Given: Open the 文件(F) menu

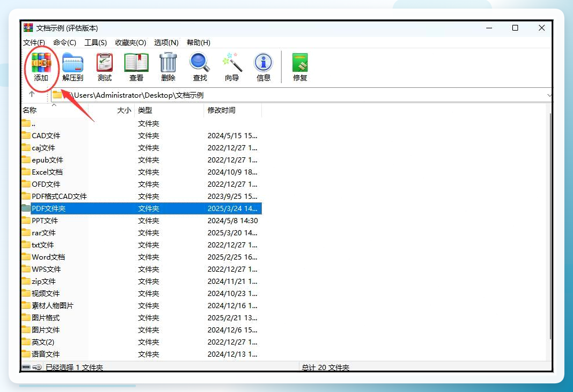Looking at the screenshot, I should click(x=34, y=42).
